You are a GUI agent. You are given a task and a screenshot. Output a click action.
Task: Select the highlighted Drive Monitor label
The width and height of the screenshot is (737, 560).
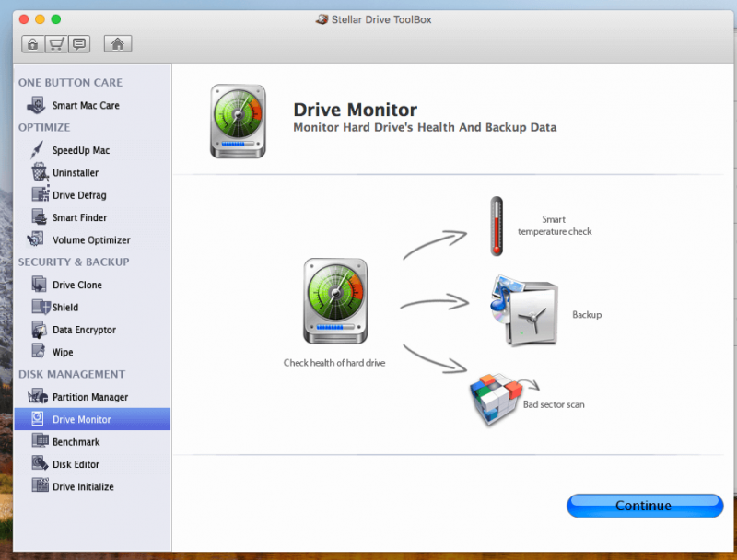[82, 419]
